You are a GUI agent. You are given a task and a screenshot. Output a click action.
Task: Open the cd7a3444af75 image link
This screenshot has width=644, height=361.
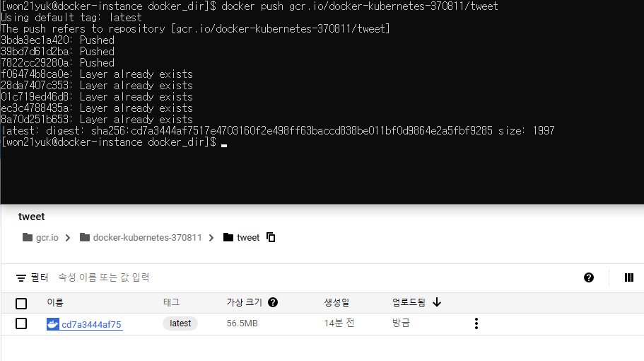91,324
